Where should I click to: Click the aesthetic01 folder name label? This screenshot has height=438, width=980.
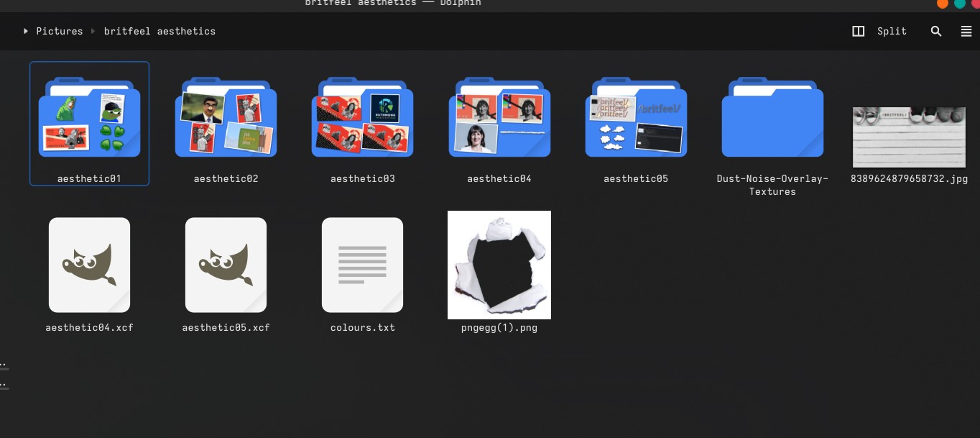(89, 178)
